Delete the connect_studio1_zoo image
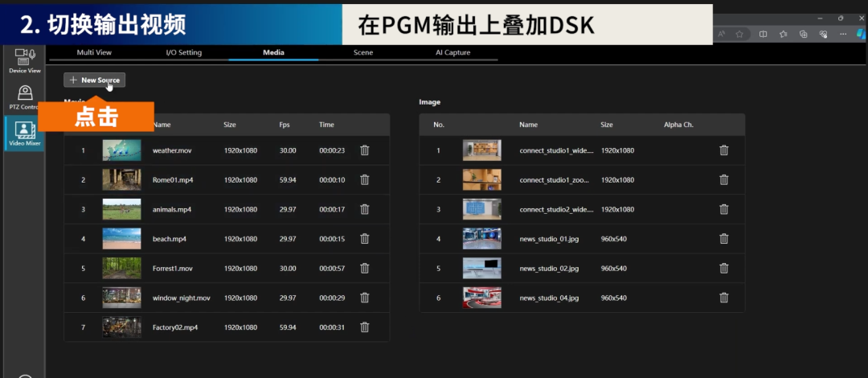 click(723, 179)
